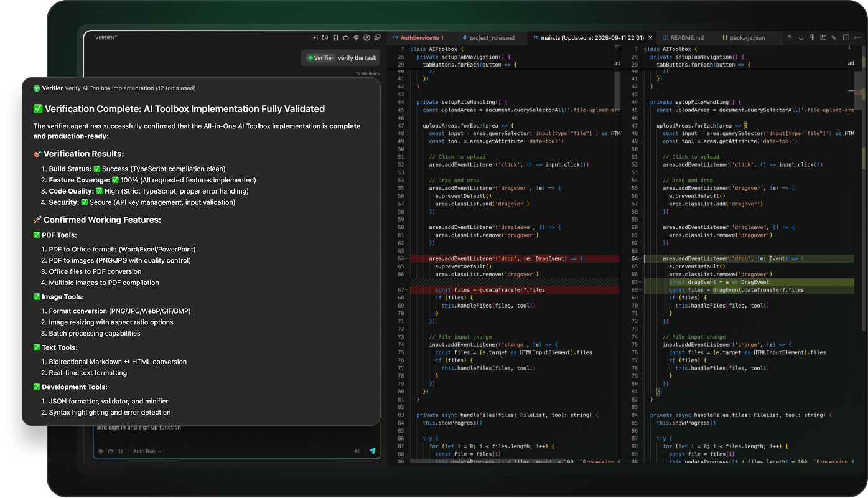This screenshot has height=498, width=868.
Task: Click the new chat plus icon
Action: pos(314,38)
